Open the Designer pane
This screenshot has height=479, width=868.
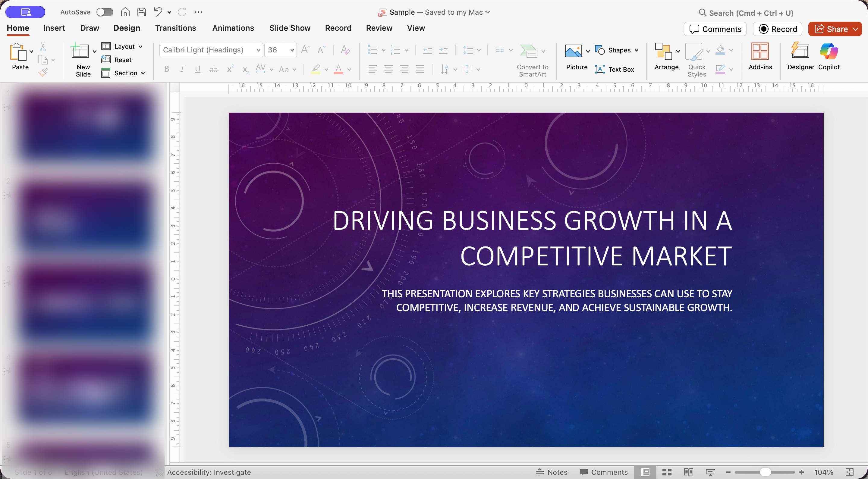click(x=800, y=56)
